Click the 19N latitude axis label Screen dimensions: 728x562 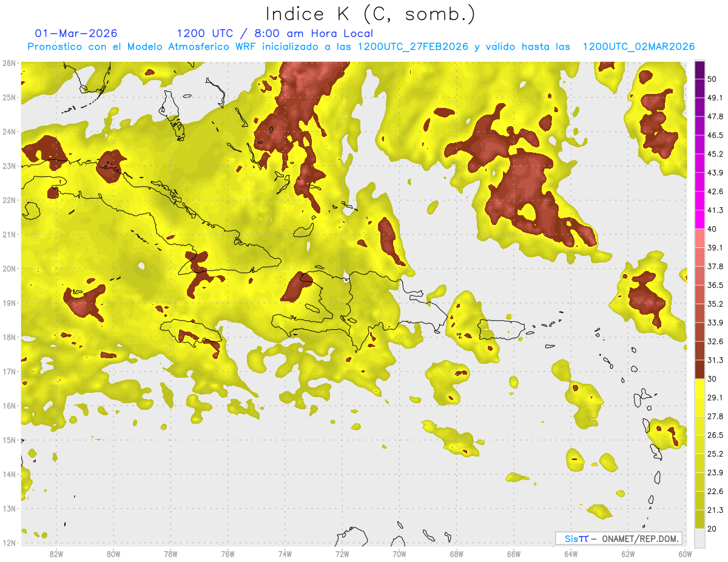pos(9,303)
